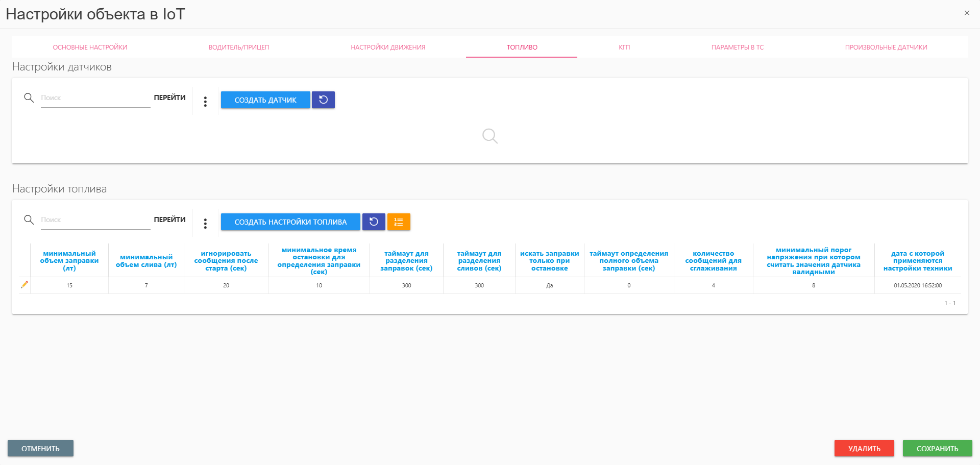Open three-dot menu in fuel settings
This screenshot has height=465, width=980.
tap(205, 224)
